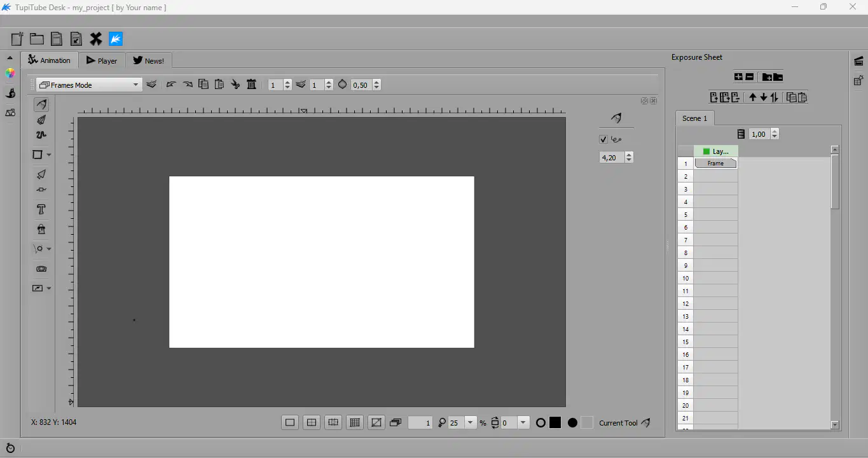Screen dimensions: 868x458
Task: Expand Tweening tool options arrow
Action: pos(49,249)
